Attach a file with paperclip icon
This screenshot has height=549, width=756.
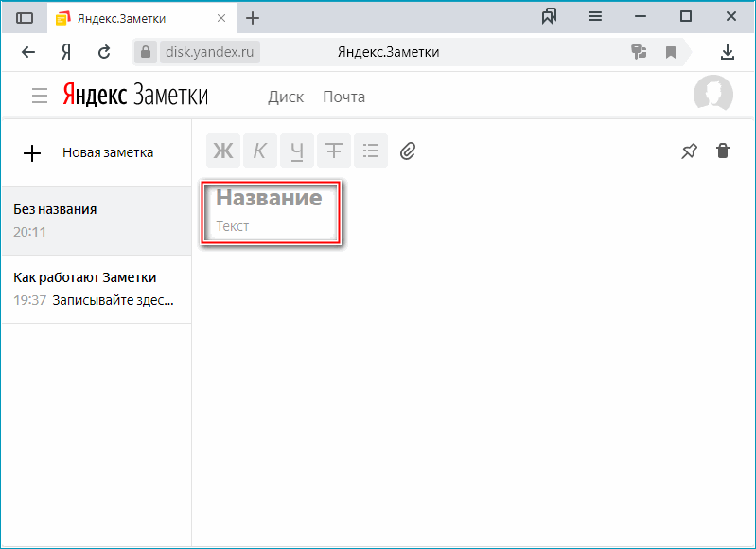pyautogui.click(x=408, y=151)
